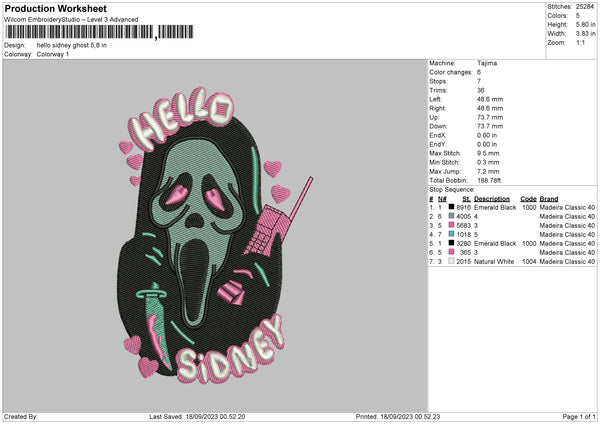The width and height of the screenshot is (600, 424).
Task: Click the 'Created By:' footer label
Action: (21, 416)
